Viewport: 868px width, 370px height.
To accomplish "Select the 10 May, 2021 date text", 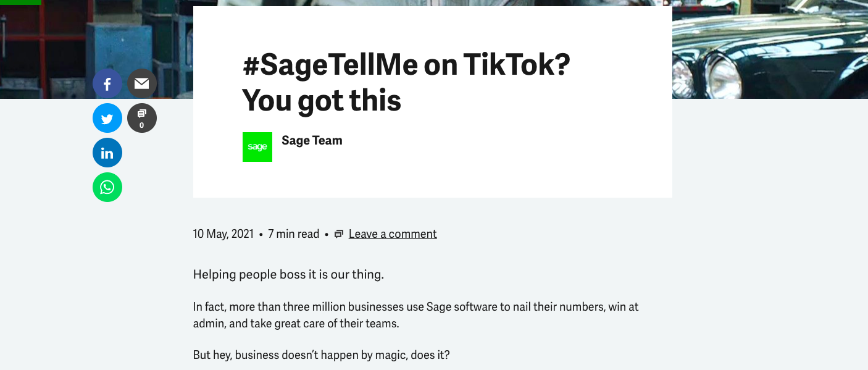I will (223, 234).
